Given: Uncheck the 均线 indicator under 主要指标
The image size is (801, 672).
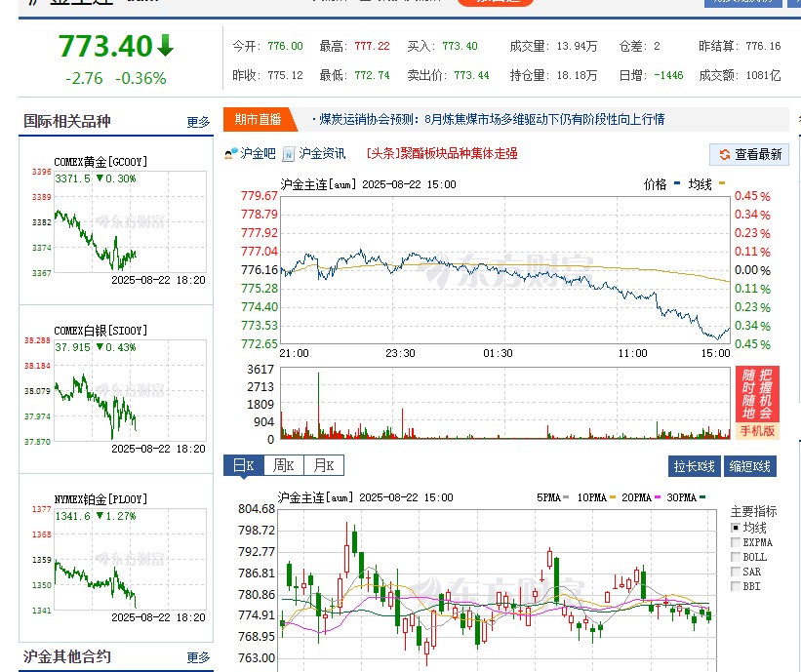Looking at the screenshot, I should tap(734, 528).
